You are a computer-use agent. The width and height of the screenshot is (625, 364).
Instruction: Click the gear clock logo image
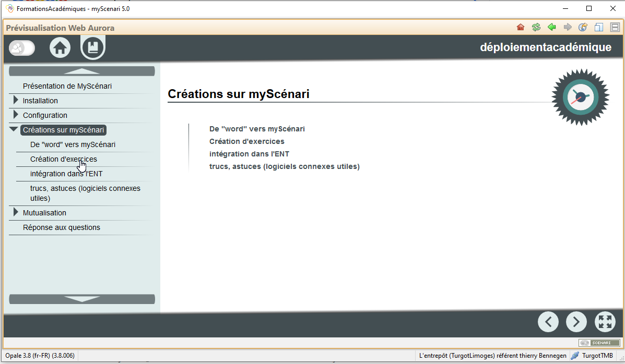coord(581,97)
